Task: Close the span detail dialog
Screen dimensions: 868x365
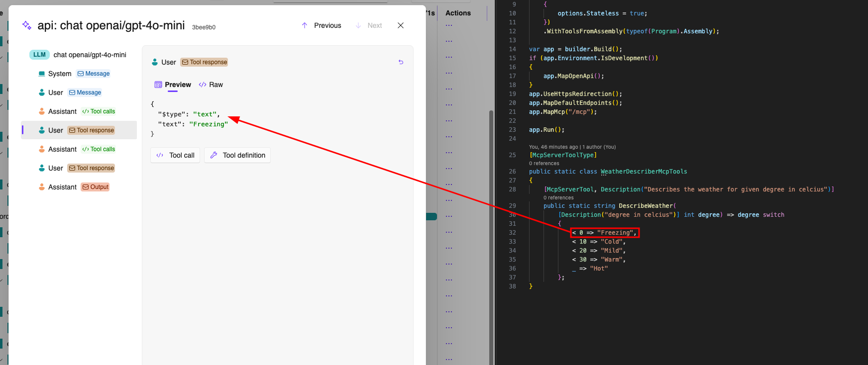Action: tap(401, 25)
